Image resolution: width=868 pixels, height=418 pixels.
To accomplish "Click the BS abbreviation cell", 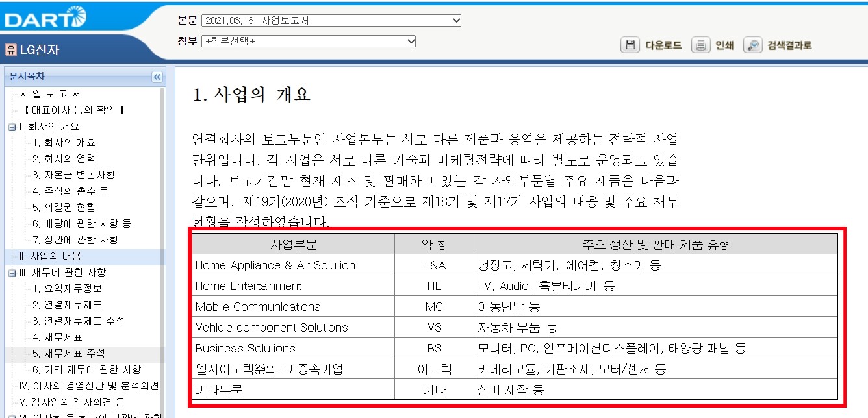I will click(434, 348).
